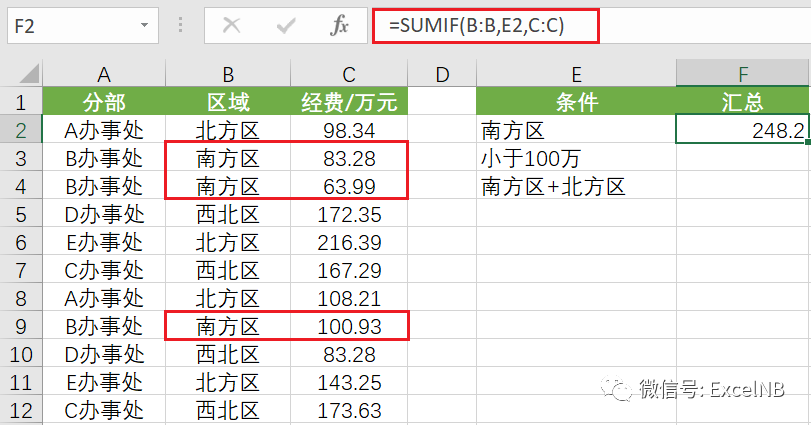The image size is (811, 425).
Task: Select column C header
Action: (x=349, y=74)
